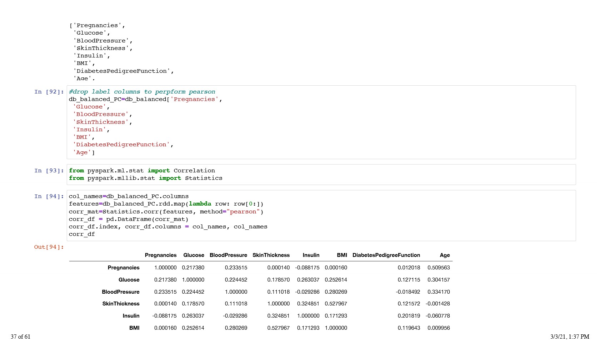Image resolution: width=600 pixels, height=364 pixels.
Task: Click the BMI column header
Action: tap(342, 255)
